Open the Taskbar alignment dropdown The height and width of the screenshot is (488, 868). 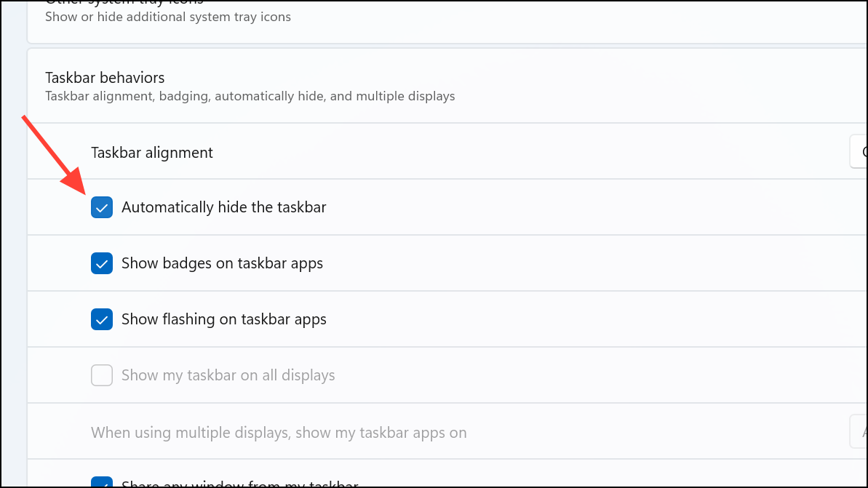pos(859,152)
